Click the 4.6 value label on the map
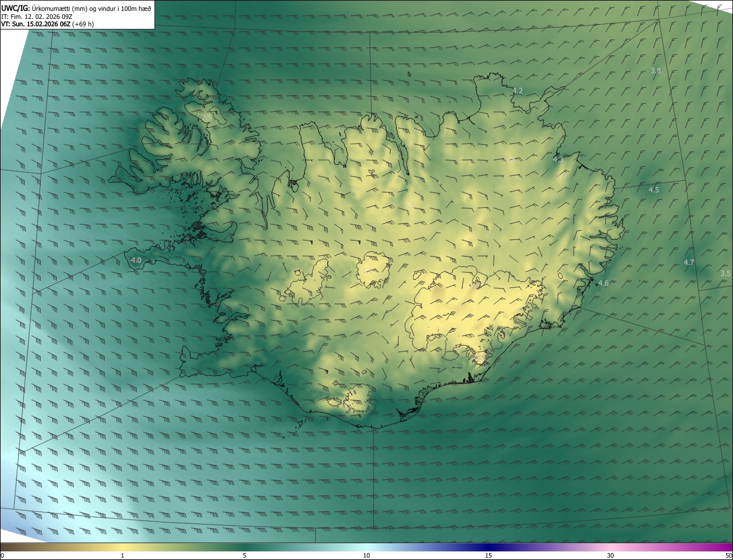 (x=603, y=283)
